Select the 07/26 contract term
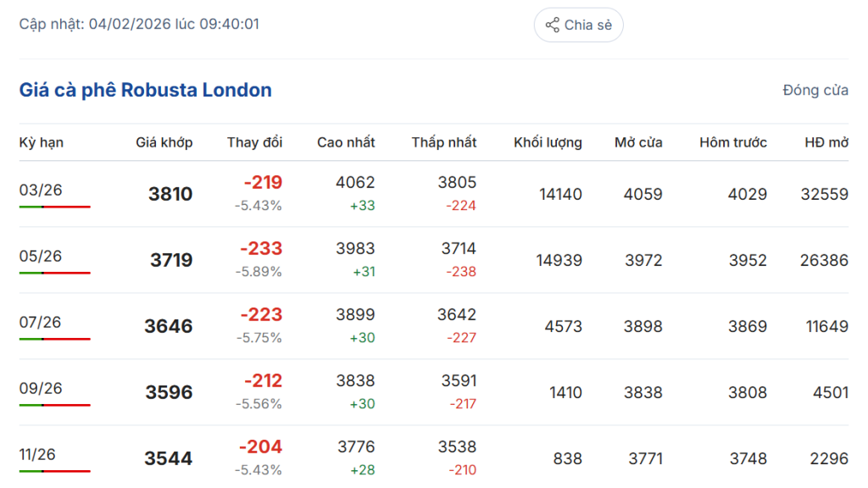Image resolution: width=868 pixels, height=488 pixels. [41, 321]
